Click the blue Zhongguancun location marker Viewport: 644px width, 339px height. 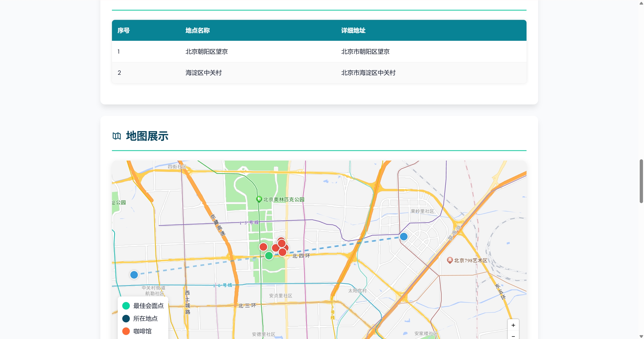click(x=134, y=275)
